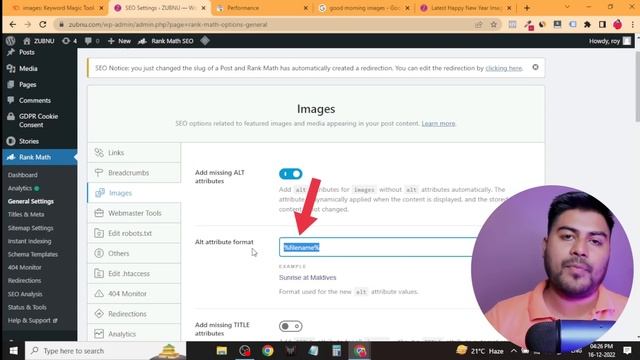The height and width of the screenshot is (360, 640).
Task: Open the 404 Monitor settings tab
Action: click(x=134, y=293)
